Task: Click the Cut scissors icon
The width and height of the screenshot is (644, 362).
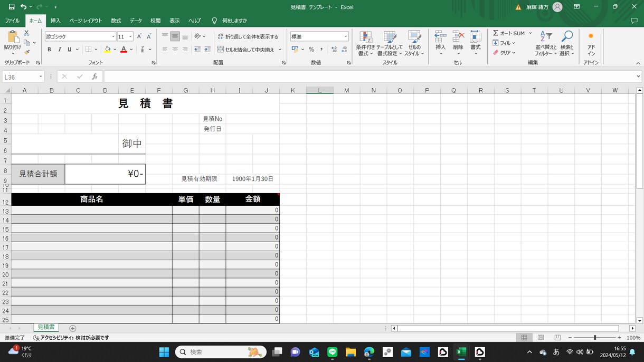Action: (26, 33)
